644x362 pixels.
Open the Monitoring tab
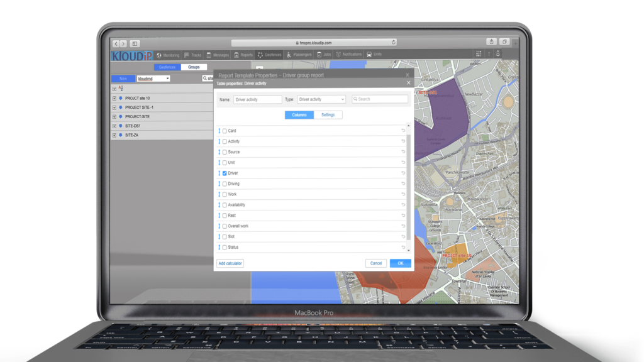tap(168, 55)
